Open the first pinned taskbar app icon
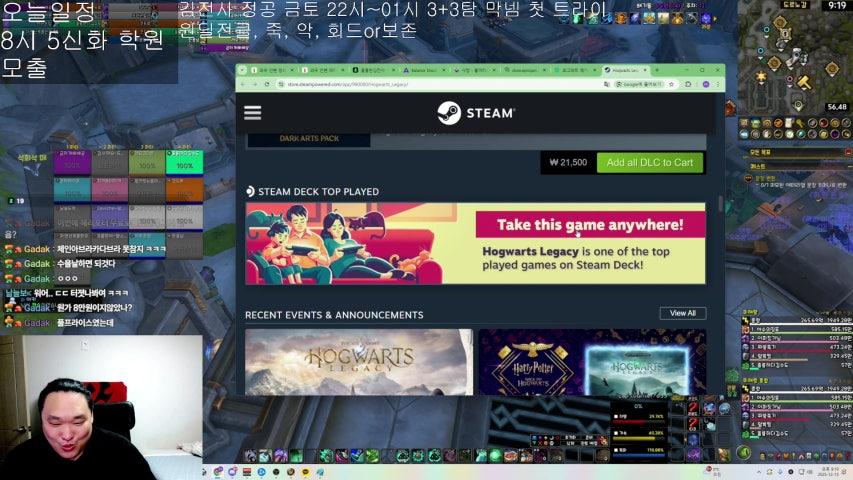 click(x=218, y=472)
